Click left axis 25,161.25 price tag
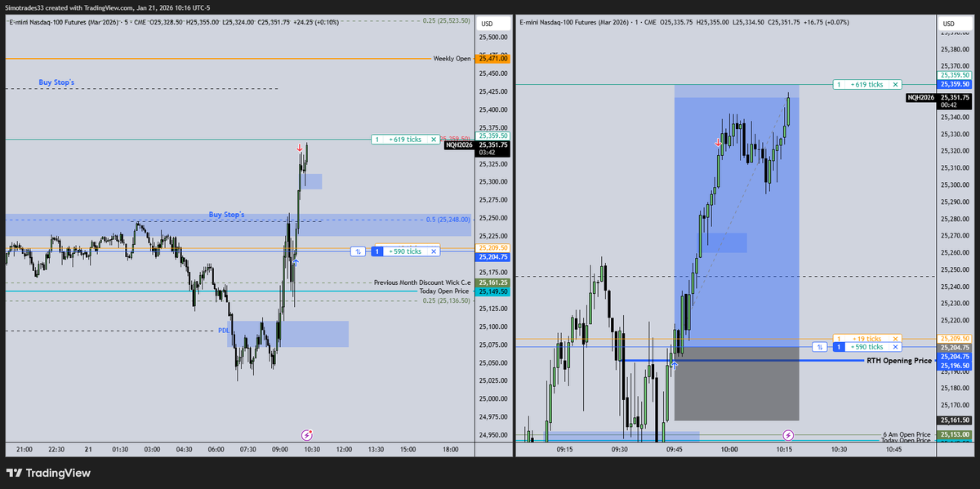 tap(494, 282)
